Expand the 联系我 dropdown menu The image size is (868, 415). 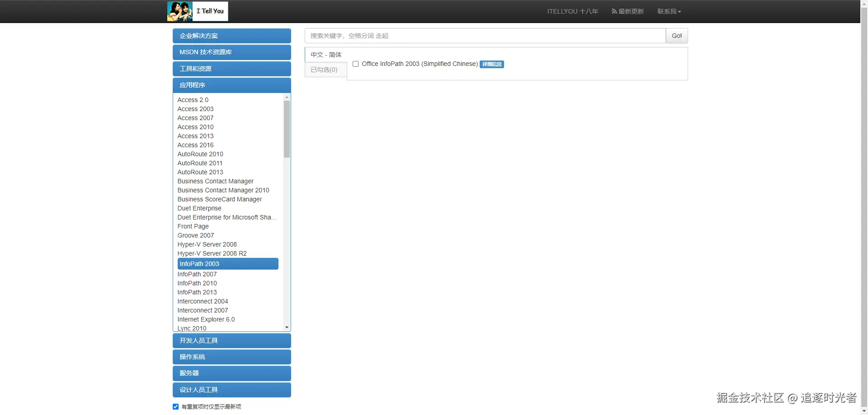click(669, 11)
